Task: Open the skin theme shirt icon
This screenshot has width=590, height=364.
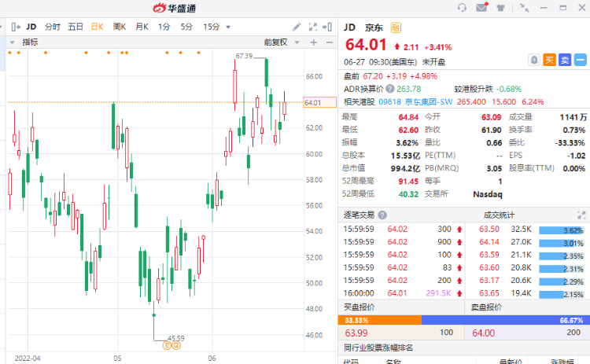Action: click(x=500, y=8)
